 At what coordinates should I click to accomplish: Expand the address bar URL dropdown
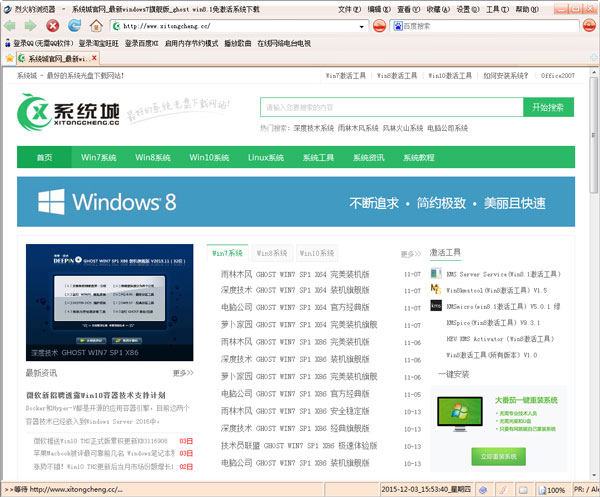click(362, 26)
